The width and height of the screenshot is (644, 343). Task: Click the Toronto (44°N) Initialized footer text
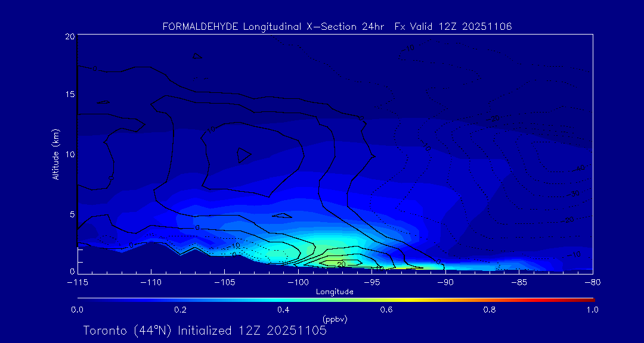[x=205, y=330]
